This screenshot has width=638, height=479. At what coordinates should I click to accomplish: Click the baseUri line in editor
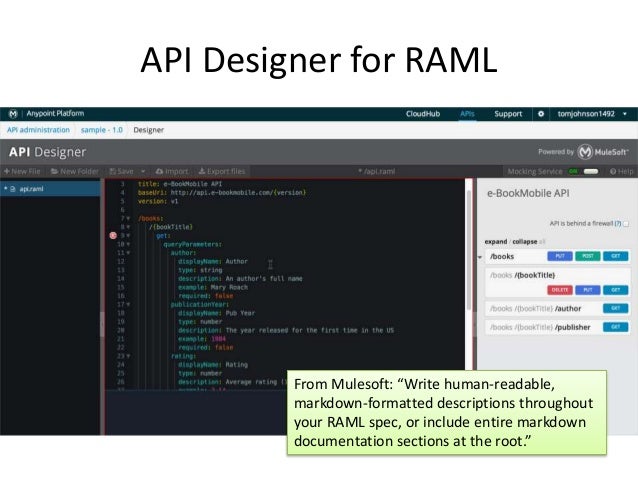(x=221, y=192)
